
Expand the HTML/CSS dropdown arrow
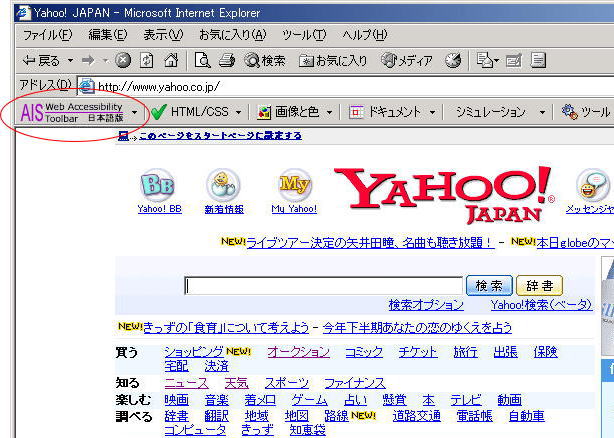point(238,113)
